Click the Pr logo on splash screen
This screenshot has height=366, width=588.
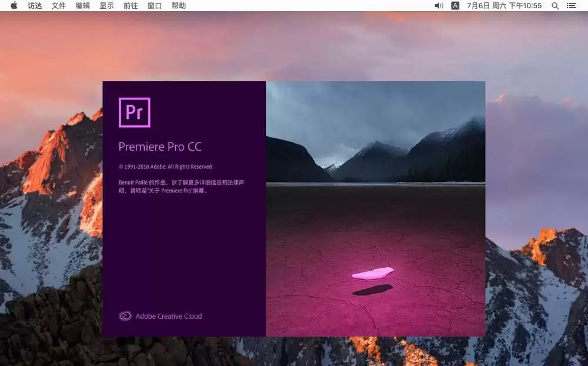point(135,112)
